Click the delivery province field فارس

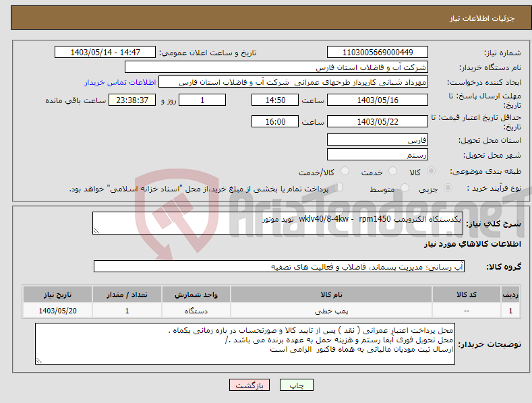tap(378, 139)
